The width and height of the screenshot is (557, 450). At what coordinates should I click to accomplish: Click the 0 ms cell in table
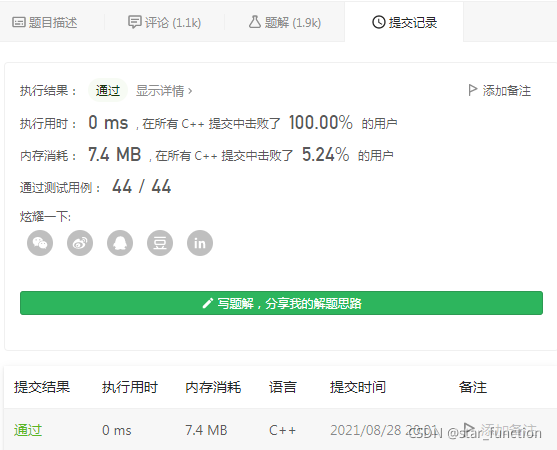click(117, 430)
